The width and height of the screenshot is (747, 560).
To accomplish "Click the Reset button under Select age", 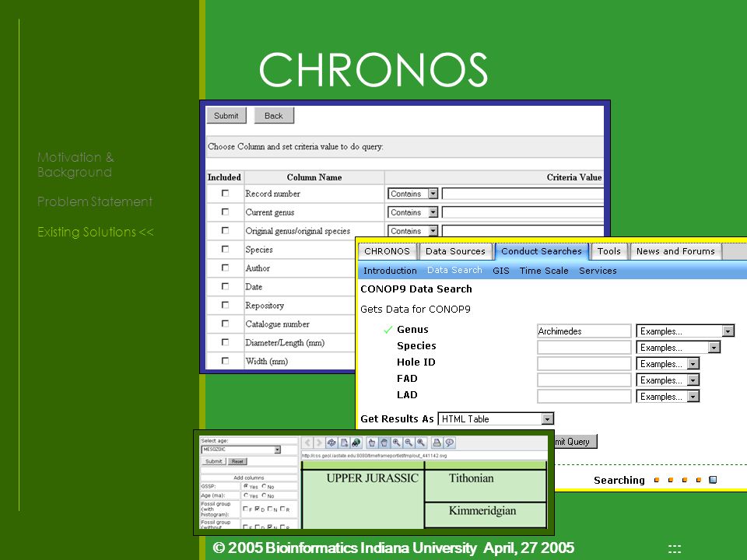I will [237, 461].
